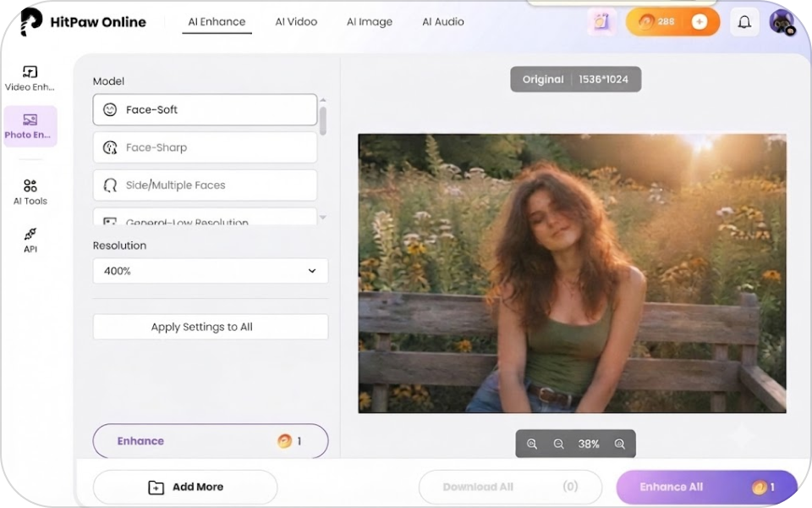Click the Resolution section label
The image size is (812, 508).
pyautogui.click(x=119, y=246)
